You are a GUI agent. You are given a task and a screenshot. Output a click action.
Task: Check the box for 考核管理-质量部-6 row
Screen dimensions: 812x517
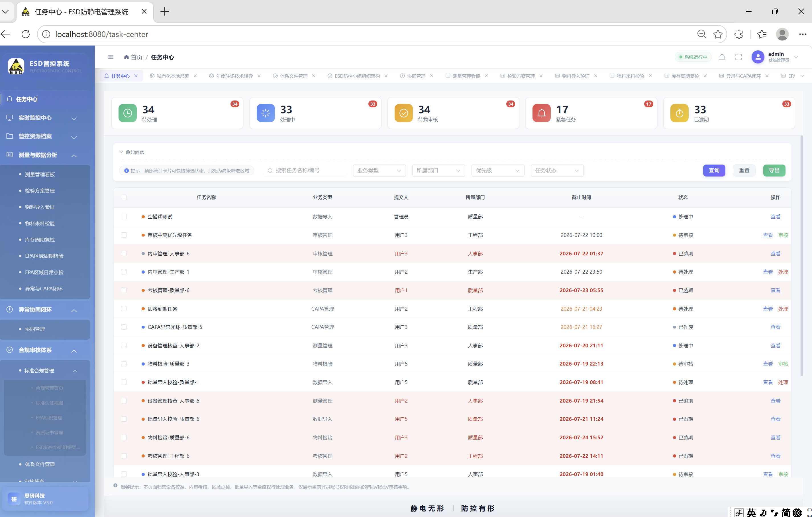(x=124, y=290)
